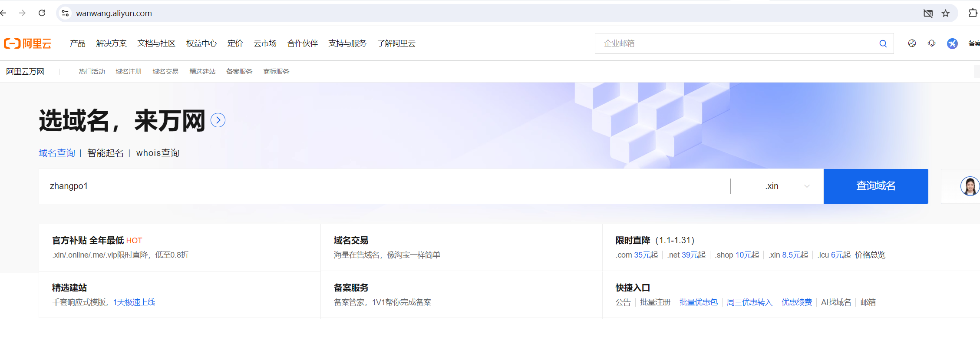Open the 产品 menu
Screen dimensions: 980x341
78,43
